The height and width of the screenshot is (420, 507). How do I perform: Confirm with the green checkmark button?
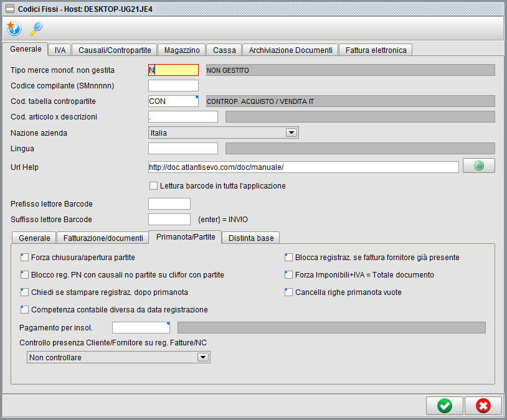(444, 406)
